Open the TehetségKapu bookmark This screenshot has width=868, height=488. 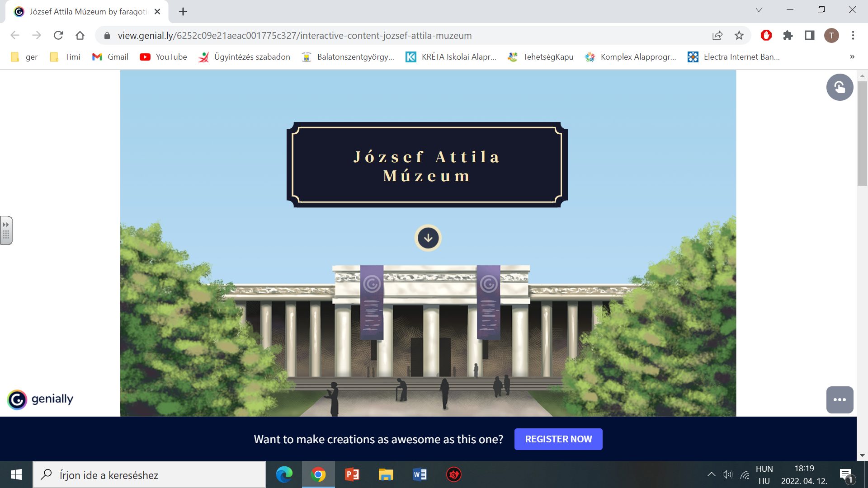[x=540, y=57]
